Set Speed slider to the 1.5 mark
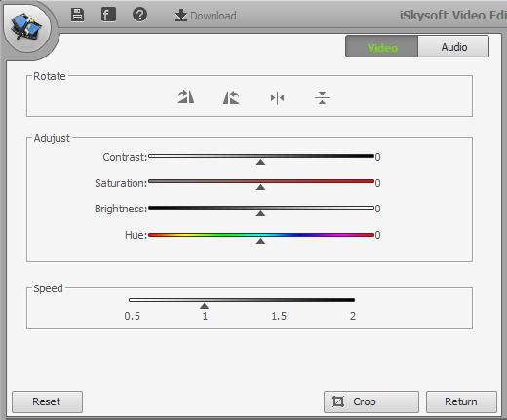Image resolution: width=507 pixels, height=420 pixels. (279, 300)
